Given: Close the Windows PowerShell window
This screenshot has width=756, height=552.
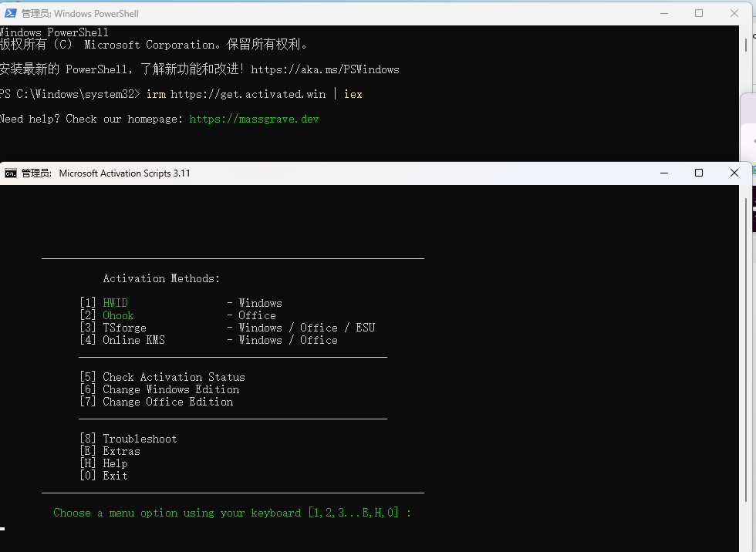Looking at the screenshot, I should click(x=734, y=13).
